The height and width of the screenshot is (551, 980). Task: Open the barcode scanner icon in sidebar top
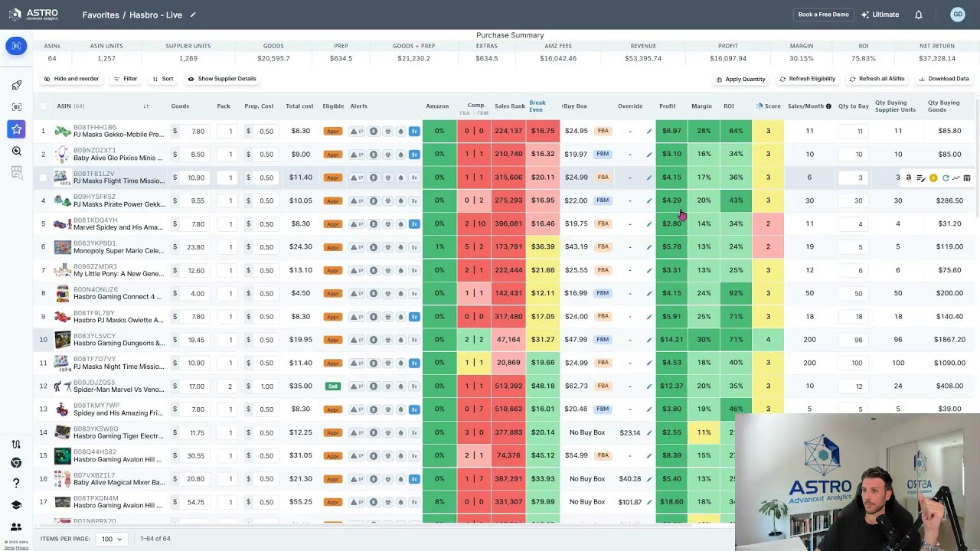(x=16, y=46)
